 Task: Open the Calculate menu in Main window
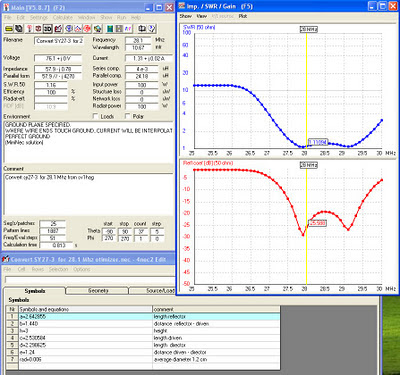(63, 17)
